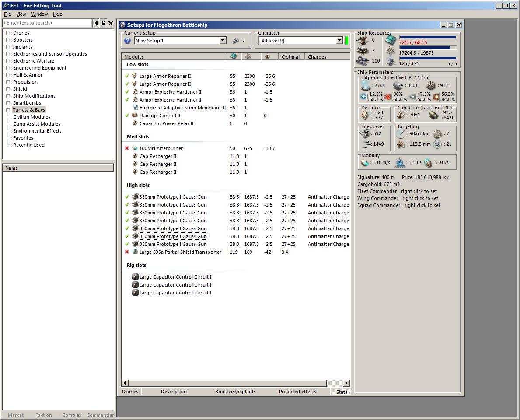Click the drone bay icon beside 125 / 125
This screenshot has width=520, height=420.
coord(391,62)
